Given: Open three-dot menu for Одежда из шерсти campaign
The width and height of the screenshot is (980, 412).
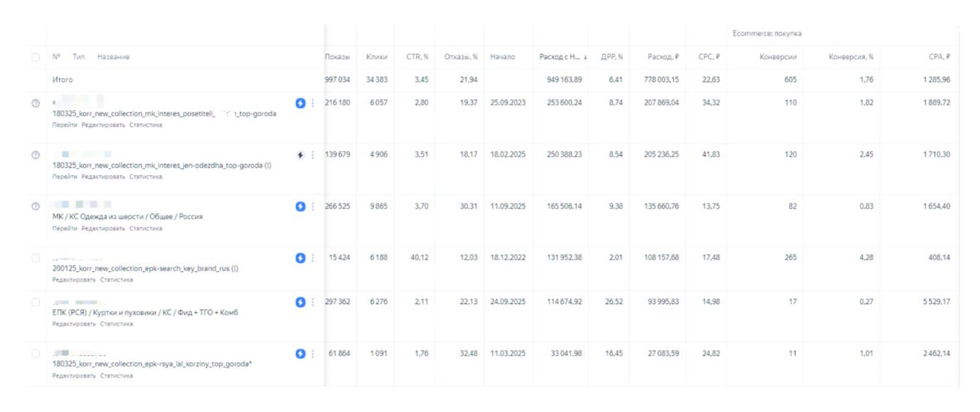Looking at the screenshot, I should pyautogui.click(x=313, y=207).
